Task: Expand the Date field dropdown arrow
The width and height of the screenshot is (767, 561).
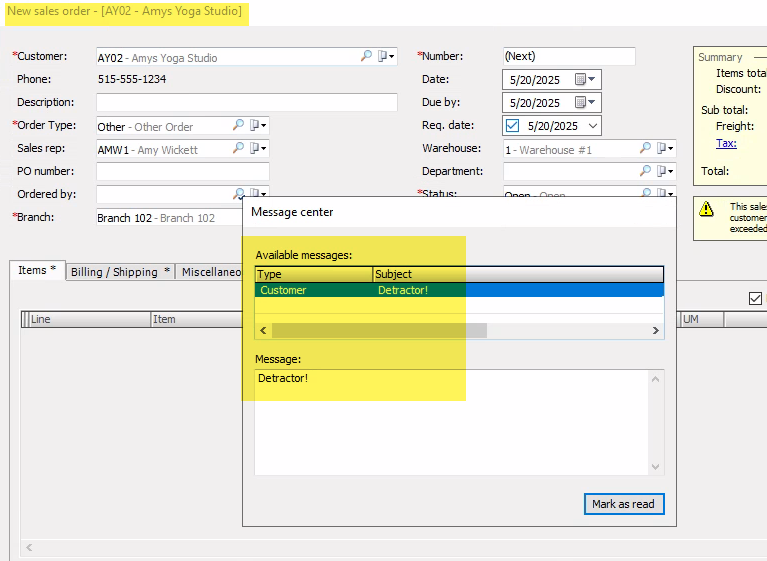Action: point(592,79)
